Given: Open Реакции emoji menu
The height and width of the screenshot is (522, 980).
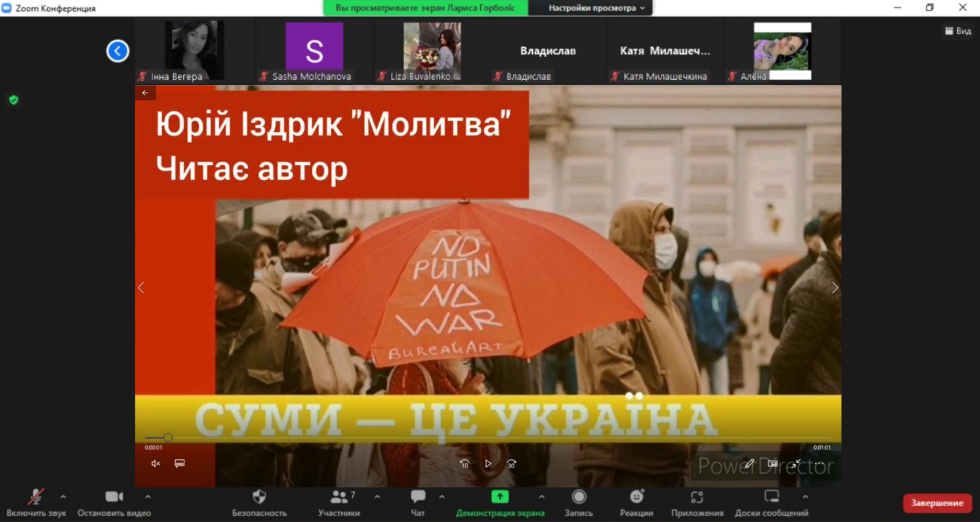Looking at the screenshot, I should coord(636,497).
